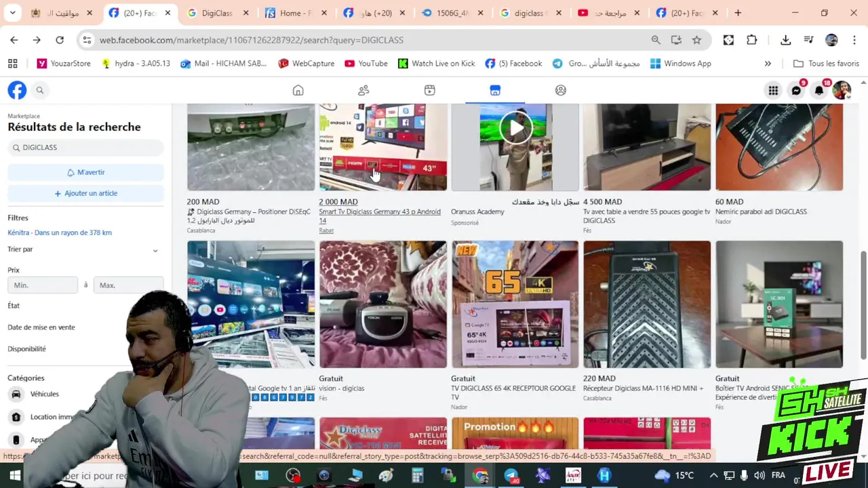
Task: Switch to the digiclass Google search tab
Action: tap(531, 13)
